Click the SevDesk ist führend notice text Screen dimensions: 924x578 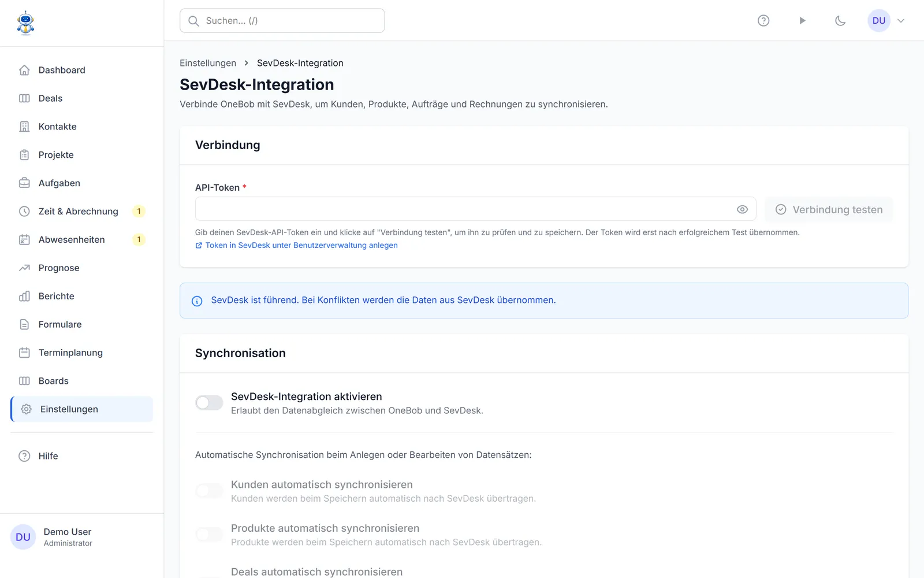(383, 301)
